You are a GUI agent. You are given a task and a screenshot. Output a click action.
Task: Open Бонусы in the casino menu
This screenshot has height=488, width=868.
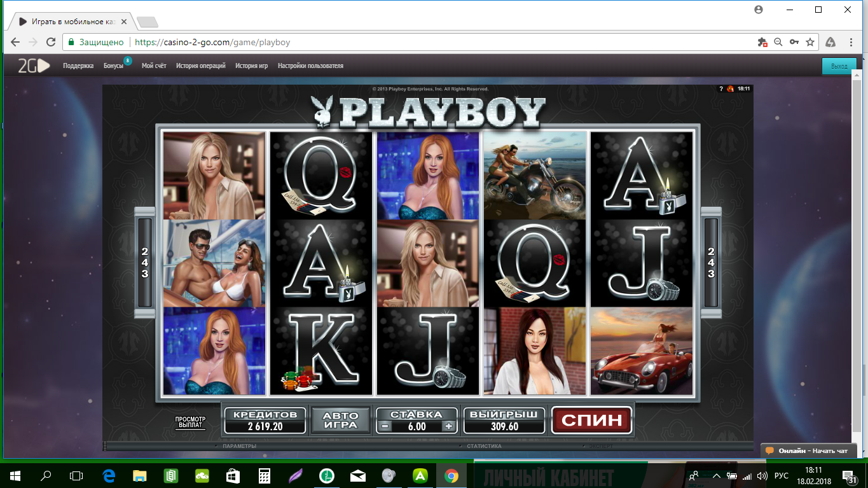(114, 66)
